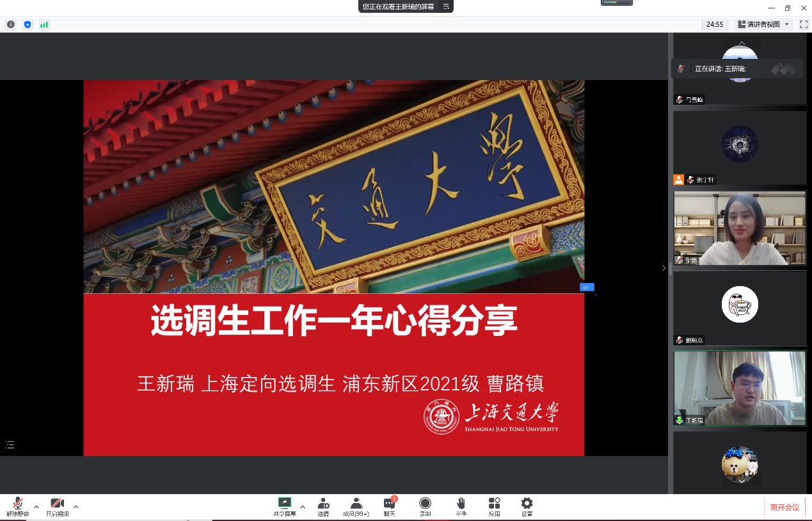Click 离开会议 to leave the meeting

[x=785, y=506]
